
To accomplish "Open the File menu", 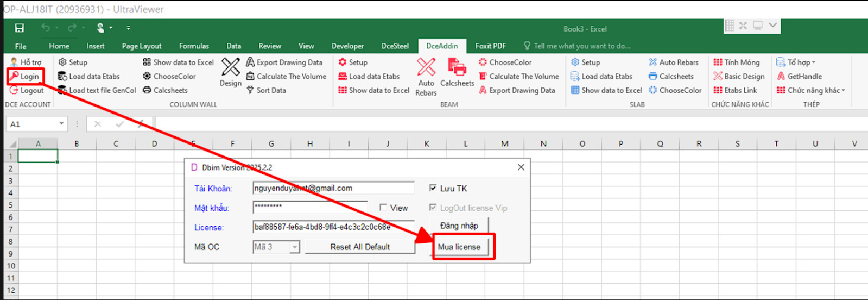I will [21, 46].
